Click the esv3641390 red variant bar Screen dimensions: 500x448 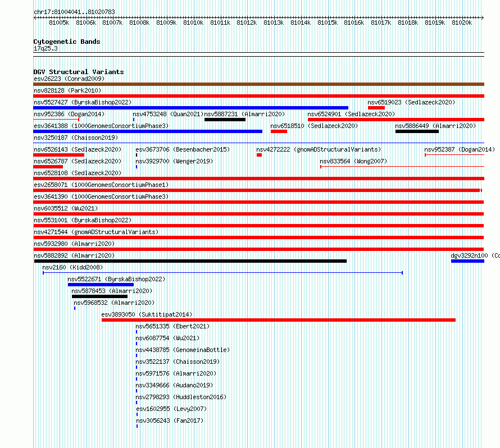point(258,202)
